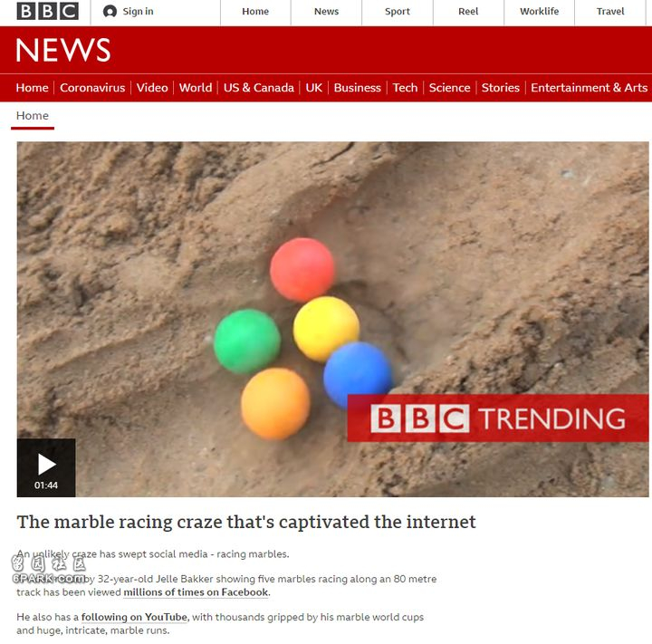Open Entertainment & Arts section
Screen dimensions: 652x644
590,88
